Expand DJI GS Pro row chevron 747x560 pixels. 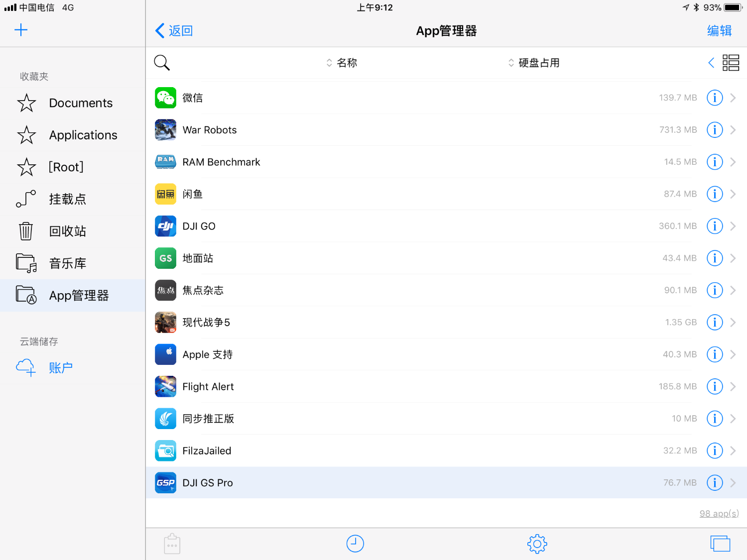(x=733, y=483)
